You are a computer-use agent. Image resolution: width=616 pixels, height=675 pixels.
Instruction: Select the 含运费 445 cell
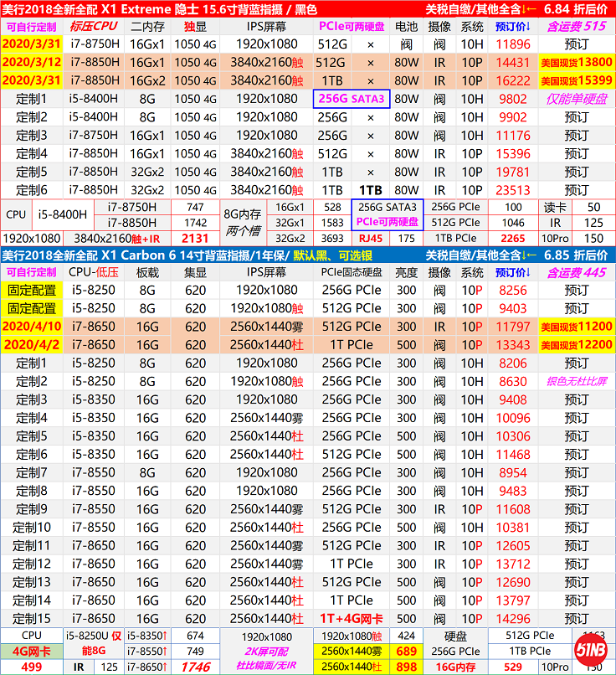pyautogui.click(x=576, y=272)
